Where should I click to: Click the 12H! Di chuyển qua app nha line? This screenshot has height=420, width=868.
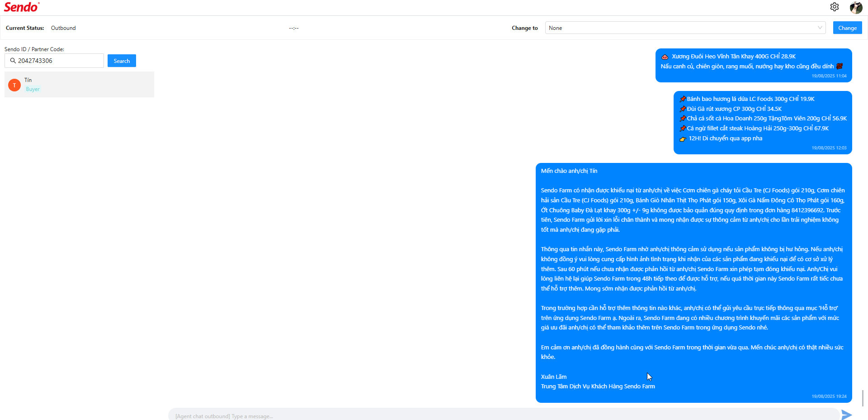click(x=721, y=138)
